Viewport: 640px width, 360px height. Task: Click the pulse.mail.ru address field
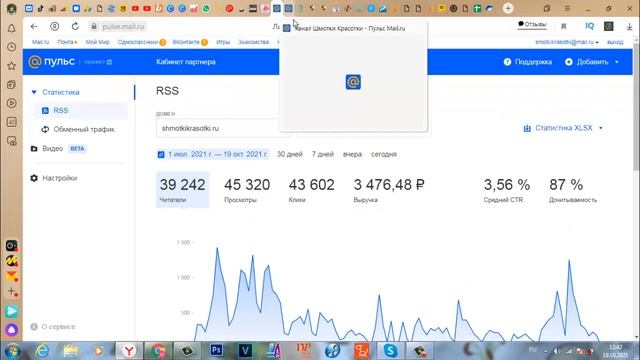(124, 27)
